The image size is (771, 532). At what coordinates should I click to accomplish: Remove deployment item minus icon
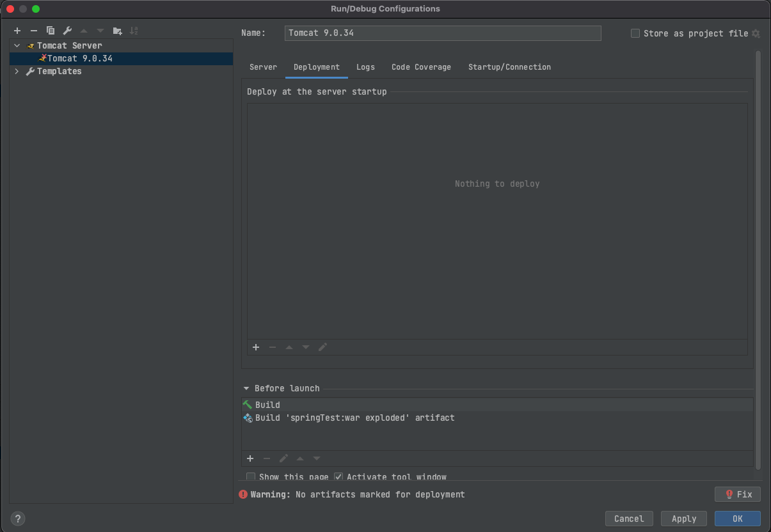(273, 347)
